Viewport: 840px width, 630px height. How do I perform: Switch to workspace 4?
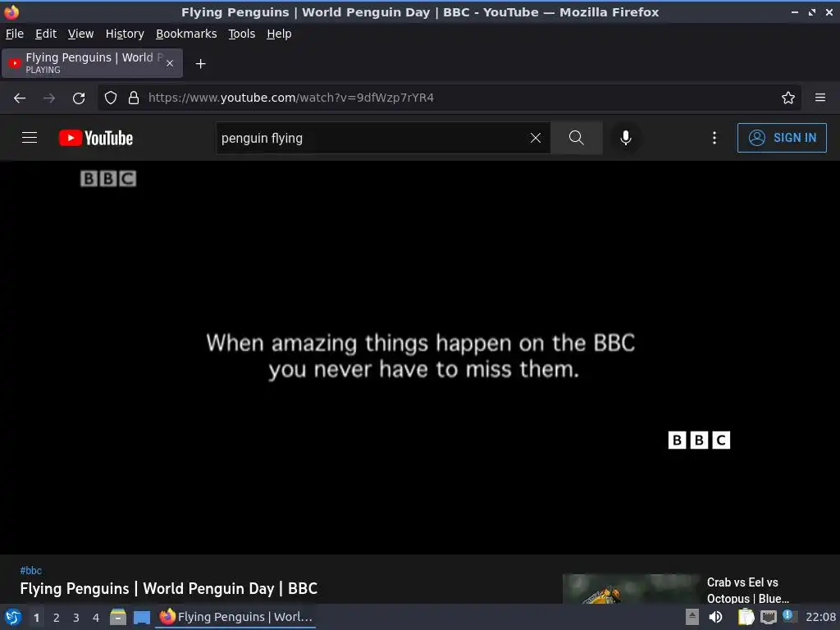click(x=96, y=618)
